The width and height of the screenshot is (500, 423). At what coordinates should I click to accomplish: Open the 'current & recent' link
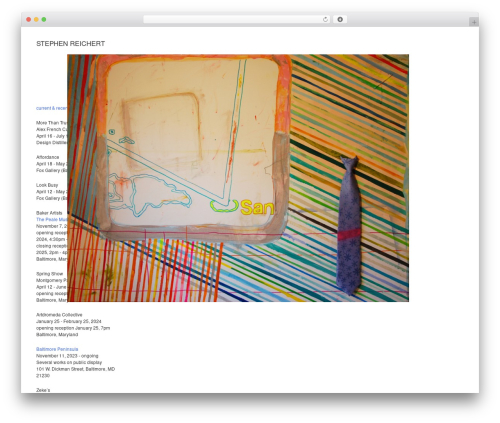point(52,108)
